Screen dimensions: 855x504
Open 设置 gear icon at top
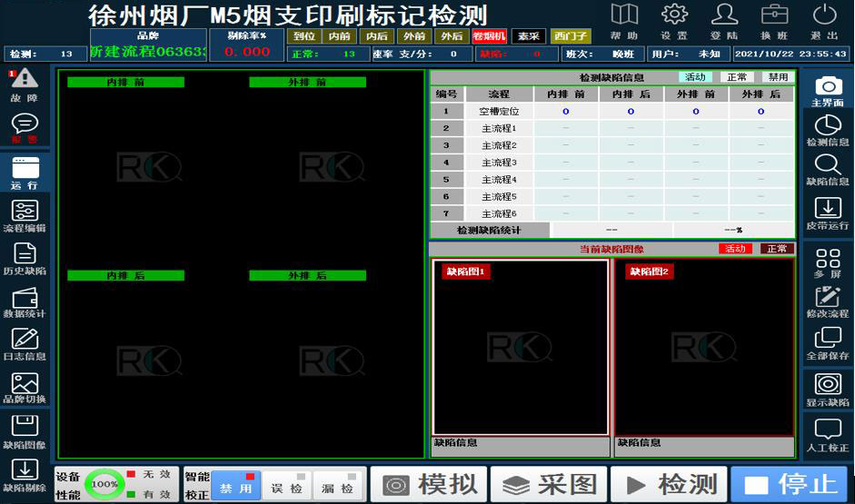[x=674, y=20]
